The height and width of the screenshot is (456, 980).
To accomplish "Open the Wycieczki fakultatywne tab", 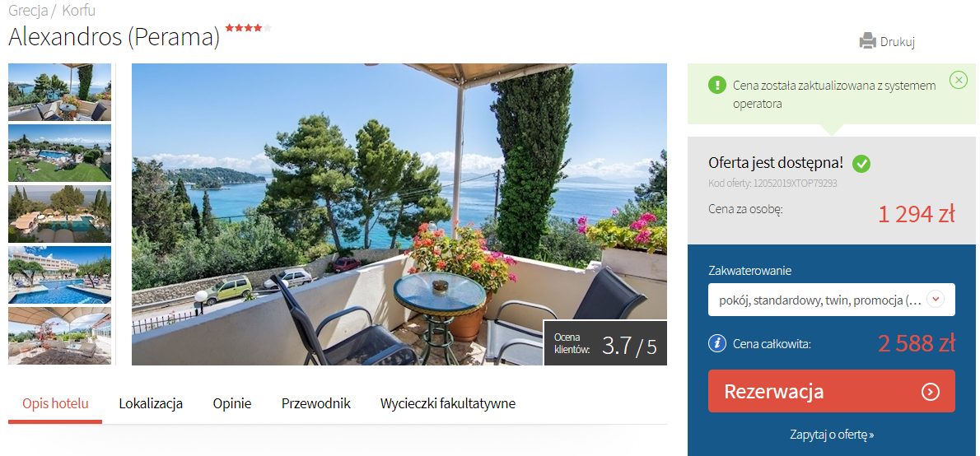I will pyautogui.click(x=447, y=403).
